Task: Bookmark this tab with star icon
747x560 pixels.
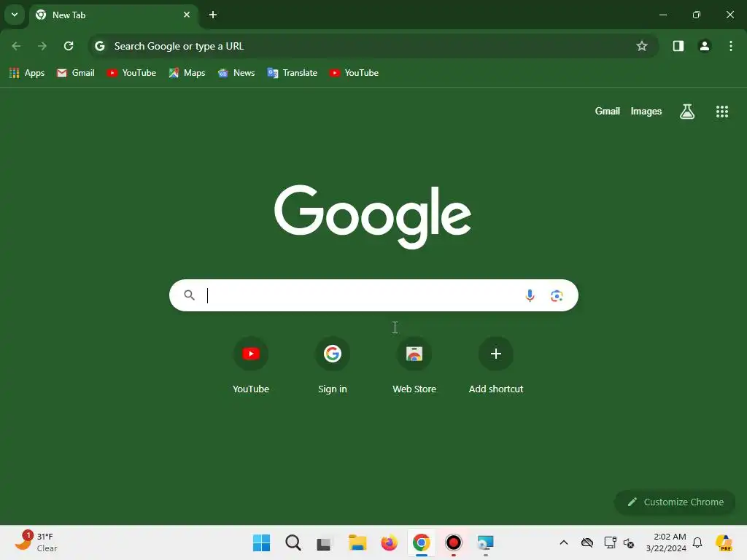Action: pos(642,46)
